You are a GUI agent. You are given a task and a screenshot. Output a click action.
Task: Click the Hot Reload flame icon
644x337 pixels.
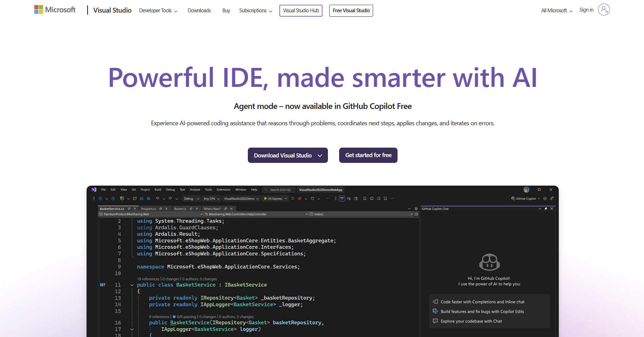coord(300,199)
